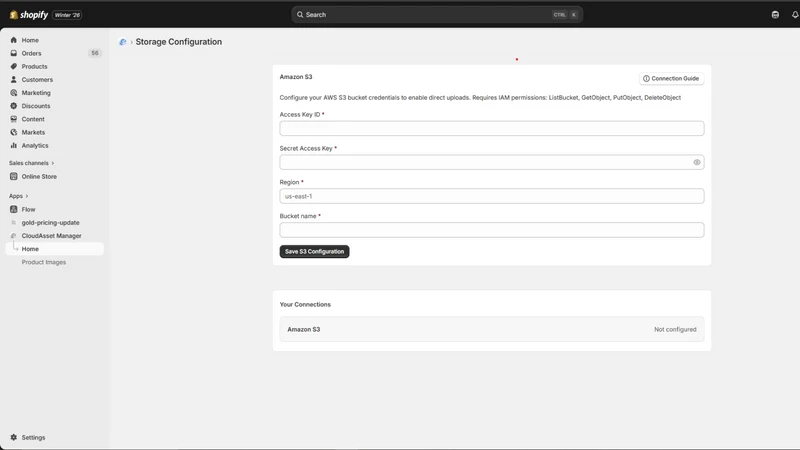This screenshot has height=450, width=800.
Task: Open the Connection Guide
Action: pos(671,79)
